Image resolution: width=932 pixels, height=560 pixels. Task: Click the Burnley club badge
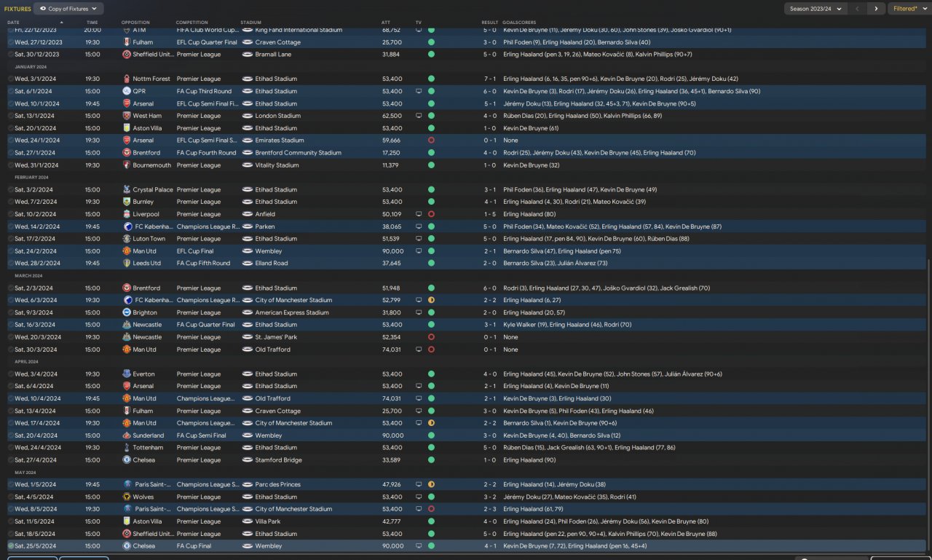(127, 202)
